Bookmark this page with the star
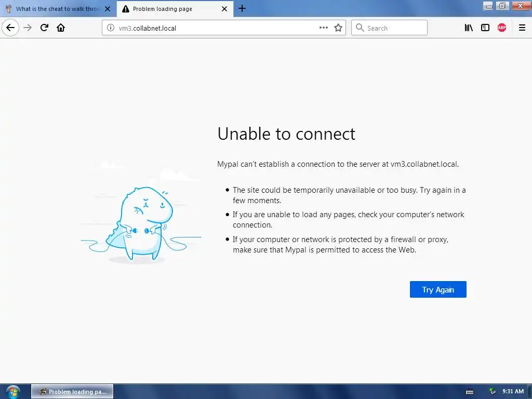 (x=338, y=28)
